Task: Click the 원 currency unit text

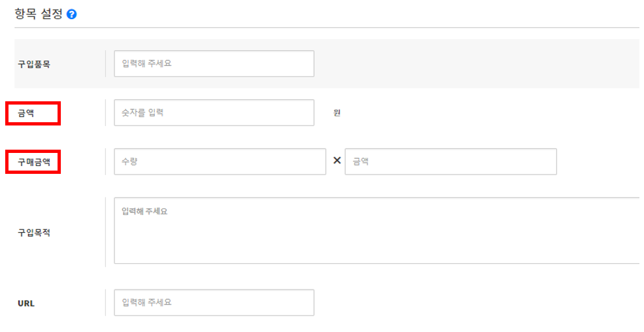Action: coord(337,113)
